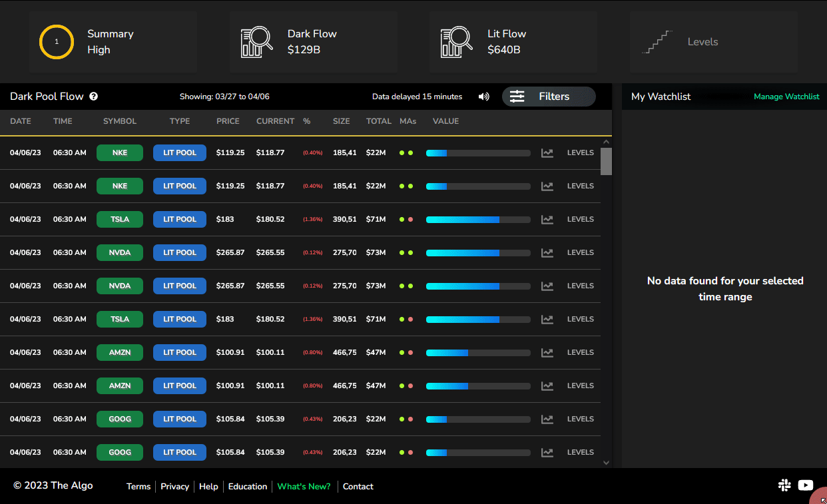Click LIT POOL badge in the second GOOG row
Image resolution: width=827 pixels, height=504 pixels.
pos(180,452)
